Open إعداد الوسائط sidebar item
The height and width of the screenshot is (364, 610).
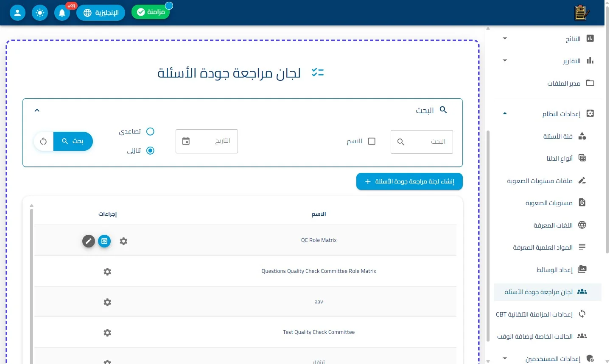point(548,270)
